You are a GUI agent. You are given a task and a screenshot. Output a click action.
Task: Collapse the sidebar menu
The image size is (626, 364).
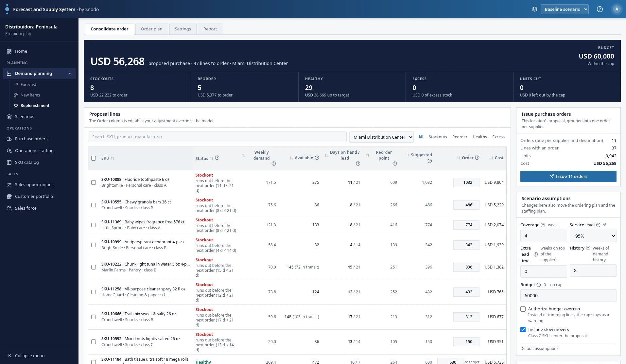[x=26, y=356]
